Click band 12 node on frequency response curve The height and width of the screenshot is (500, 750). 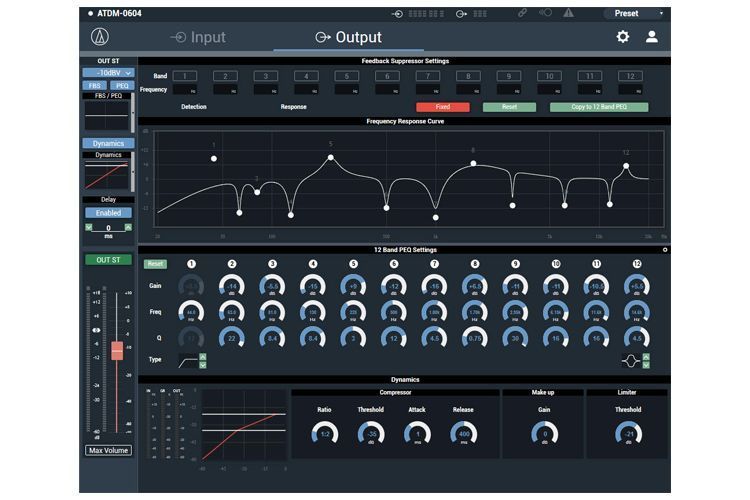(x=626, y=166)
